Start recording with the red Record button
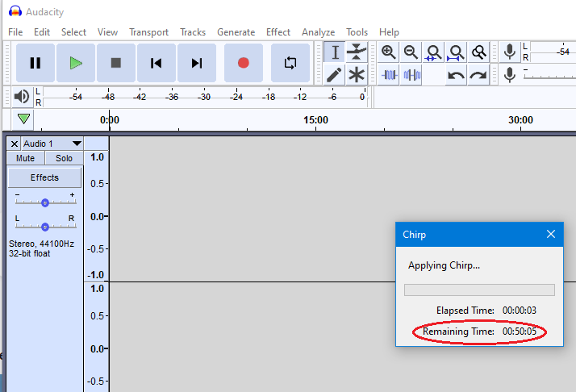The image size is (576, 392). click(x=243, y=63)
